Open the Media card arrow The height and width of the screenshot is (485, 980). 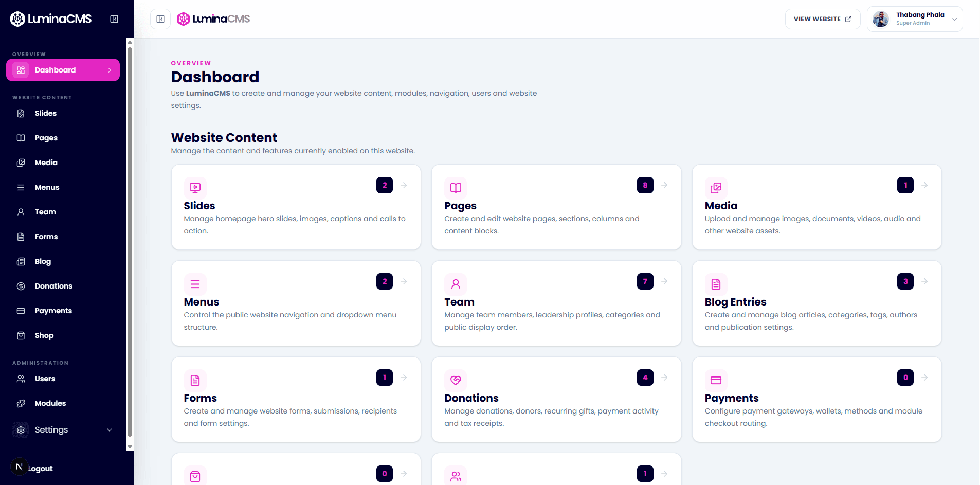tap(924, 185)
